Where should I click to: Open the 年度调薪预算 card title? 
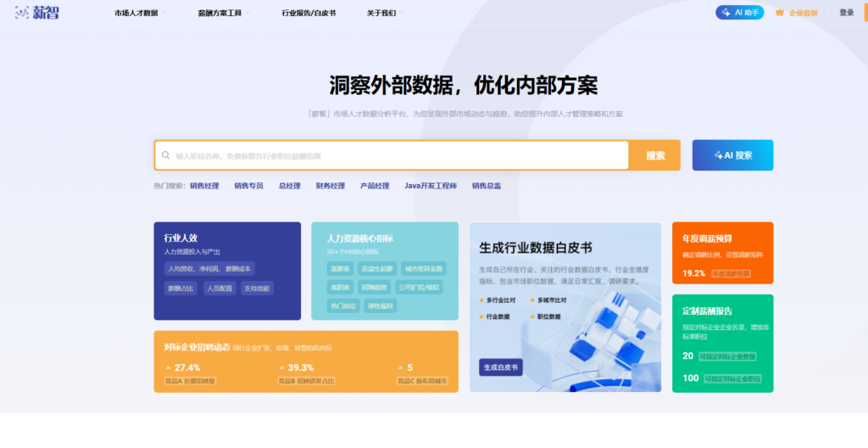(x=707, y=238)
